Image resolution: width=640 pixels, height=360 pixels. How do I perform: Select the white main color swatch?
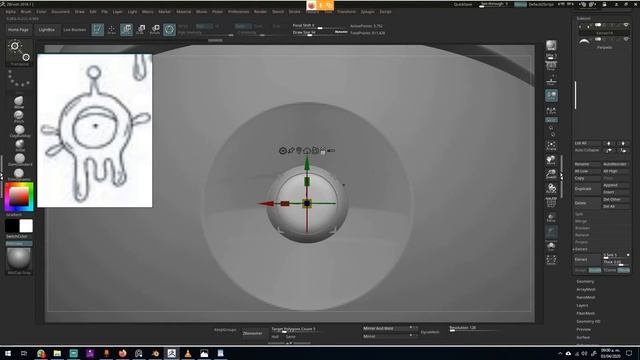[26, 226]
